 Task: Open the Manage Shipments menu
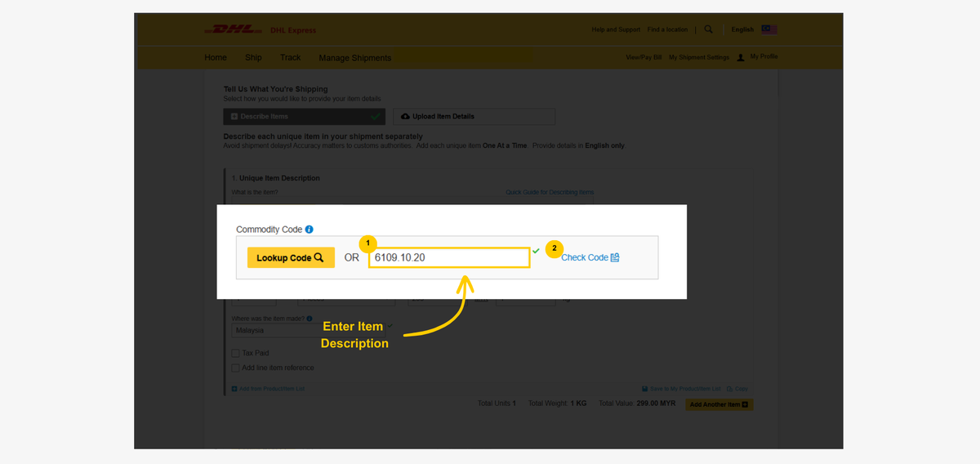[x=354, y=58]
